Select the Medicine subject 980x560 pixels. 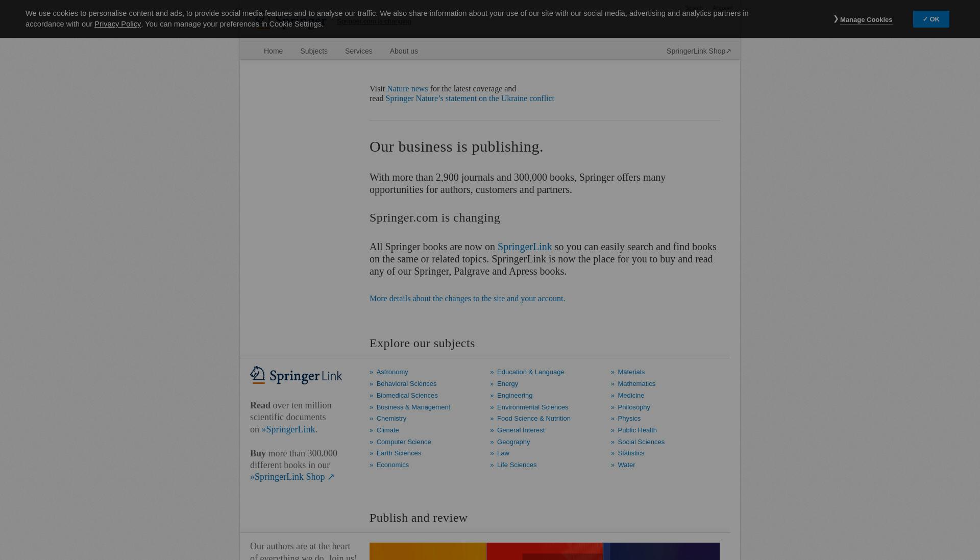631,396
